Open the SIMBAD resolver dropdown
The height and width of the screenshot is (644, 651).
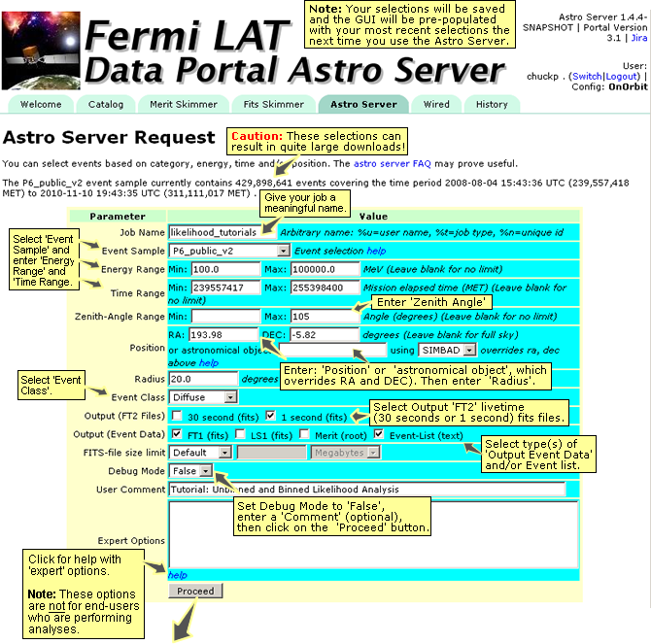(x=447, y=350)
